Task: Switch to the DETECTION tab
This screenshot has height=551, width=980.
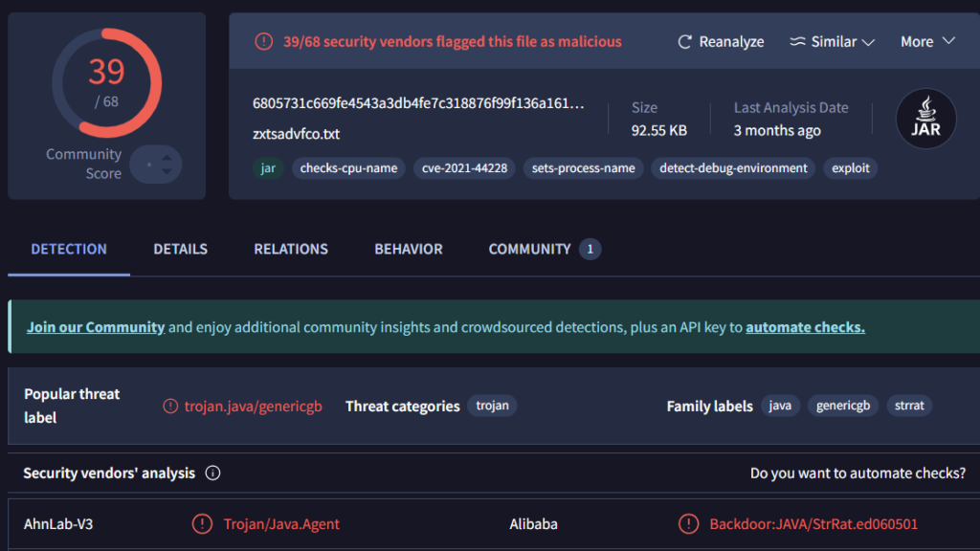Action: pyautogui.click(x=69, y=249)
